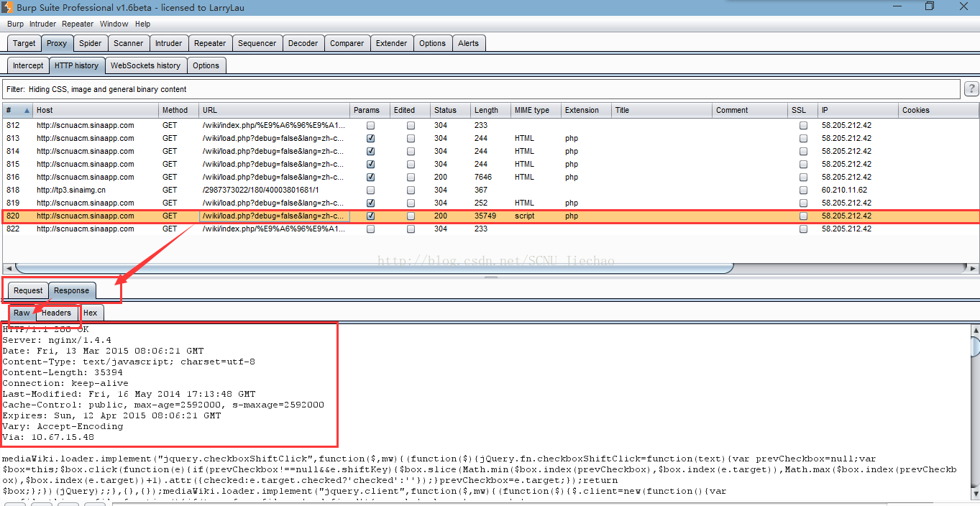This screenshot has height=506, width=980.
Task: Click the history table horizontal scrollbar
Action: tap(374, 268)
